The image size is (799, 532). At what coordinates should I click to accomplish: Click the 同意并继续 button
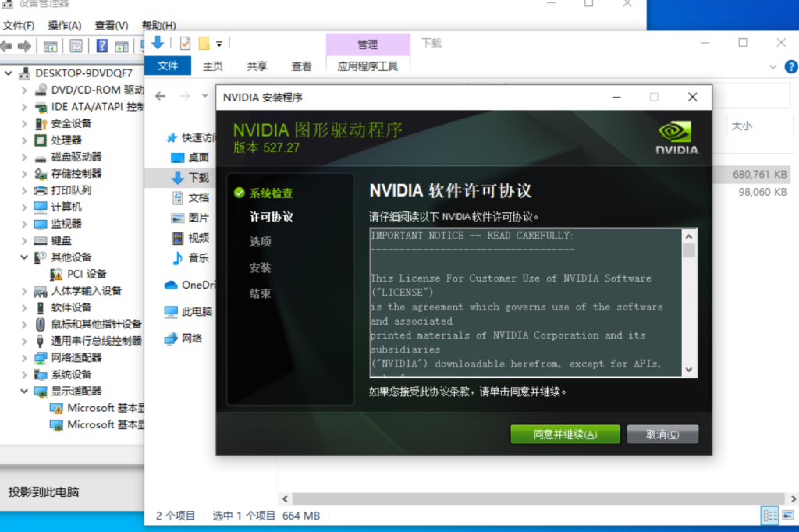coord(565,434)
